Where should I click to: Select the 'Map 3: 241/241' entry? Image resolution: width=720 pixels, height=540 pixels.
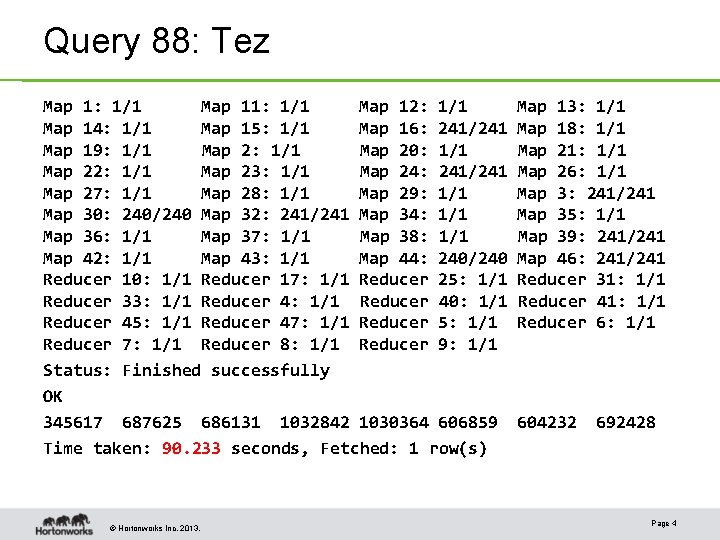pyautogui.click(x=586, y=193)
